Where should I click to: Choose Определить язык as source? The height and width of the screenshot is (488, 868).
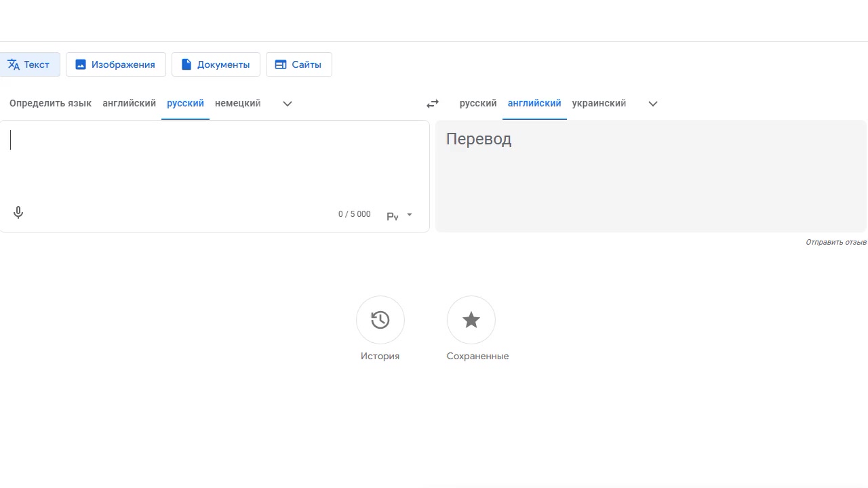[50, 104]
